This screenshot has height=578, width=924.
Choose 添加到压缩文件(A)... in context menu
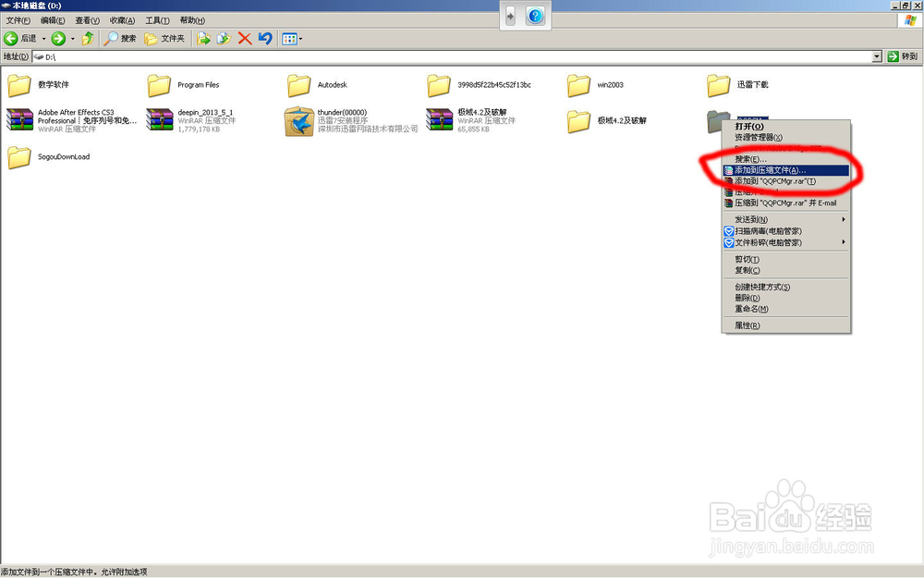pos(786,170)
